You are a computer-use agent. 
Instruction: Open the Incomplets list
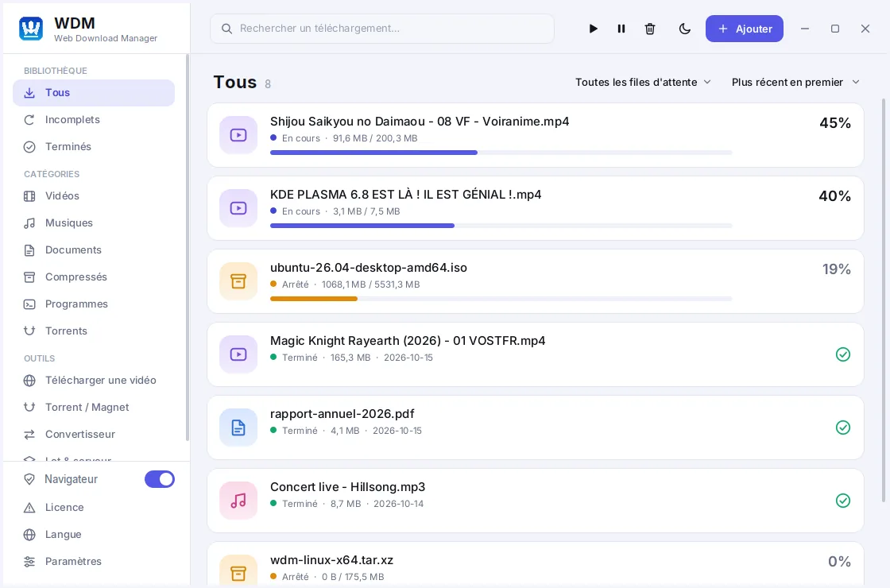(x=94, y=120)
